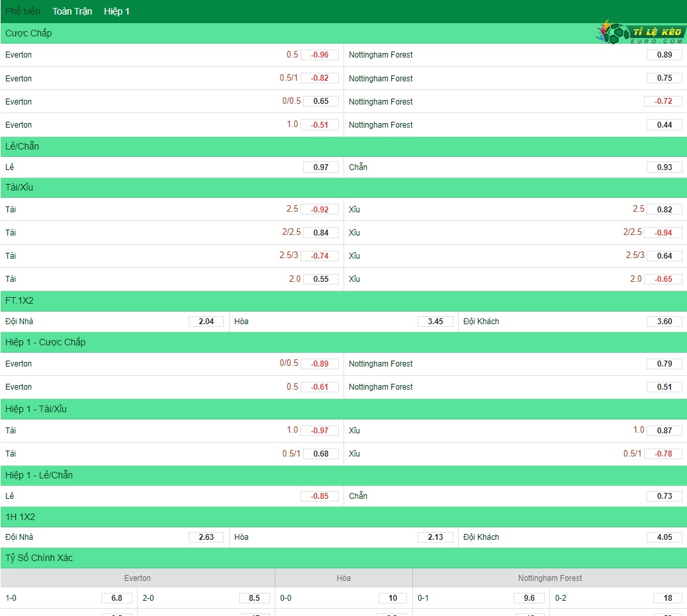The width and height of the screenshot is (687, 616).
Task: Bet on first-half Chẵn at 0.73
Action: (x=664, y=496)
